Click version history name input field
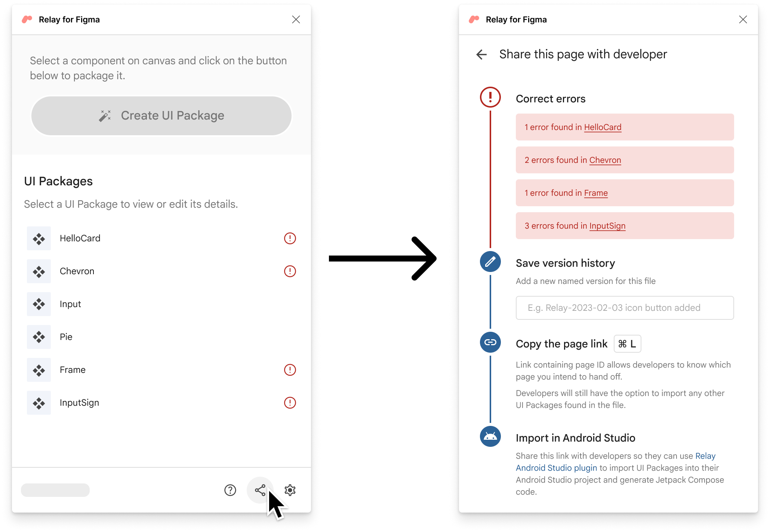Screen dimensions: 770x532 tap(624, 307)
